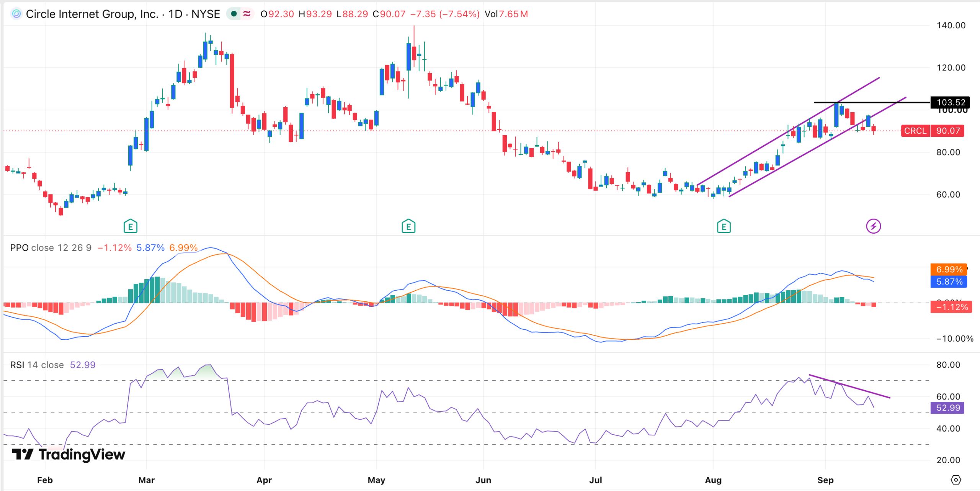Screen dimensions: 980x491
Task: Select the Circle Internet Group symbol title
Action: coord(123,14)
